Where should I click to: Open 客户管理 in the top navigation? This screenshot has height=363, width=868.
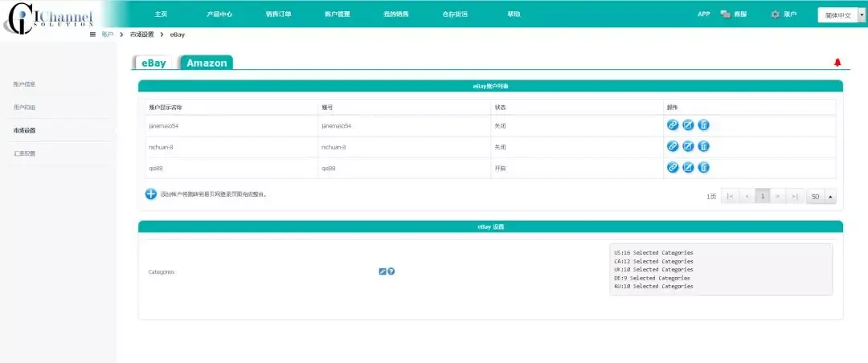click(337, 14)
